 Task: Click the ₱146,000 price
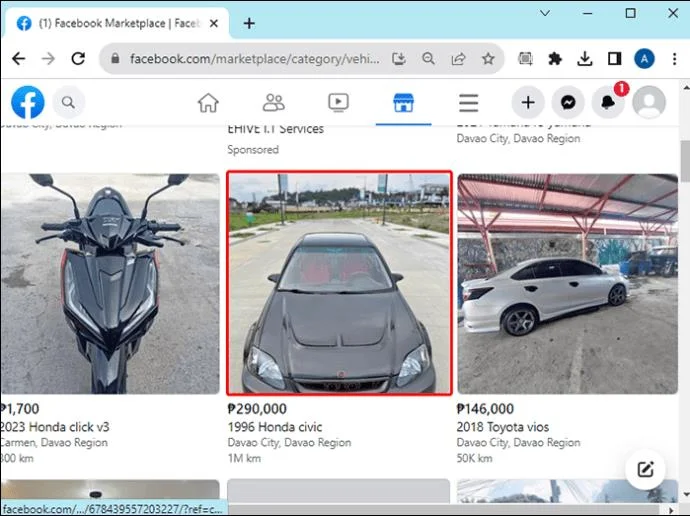click(485, 409)
